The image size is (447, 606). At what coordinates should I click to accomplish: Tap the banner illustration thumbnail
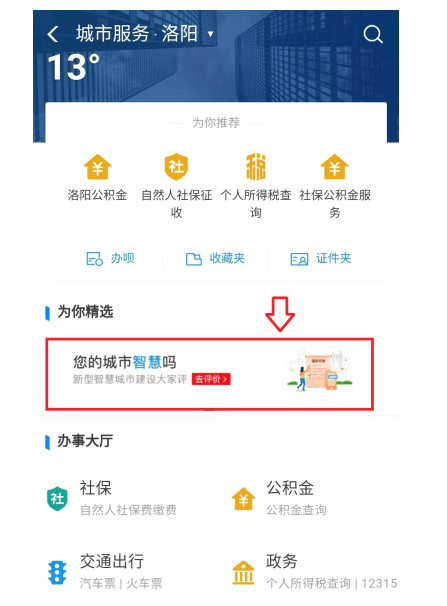(x=319, y=369)
